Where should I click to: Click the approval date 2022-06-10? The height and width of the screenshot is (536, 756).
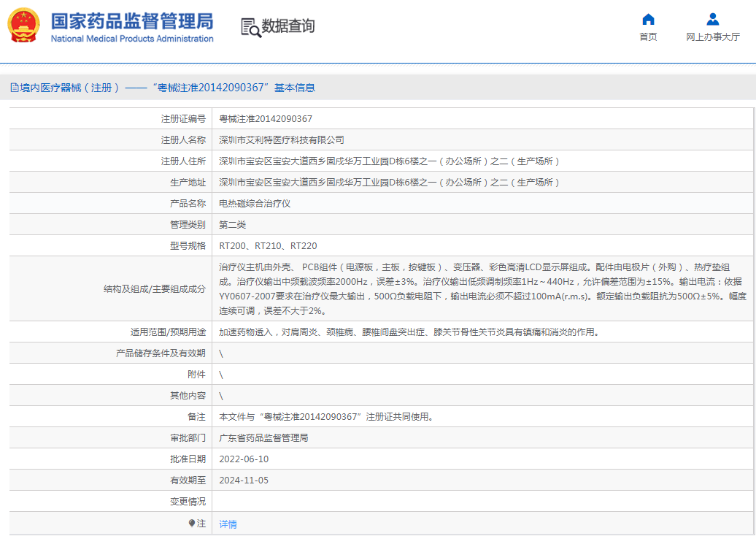point(244,459)
